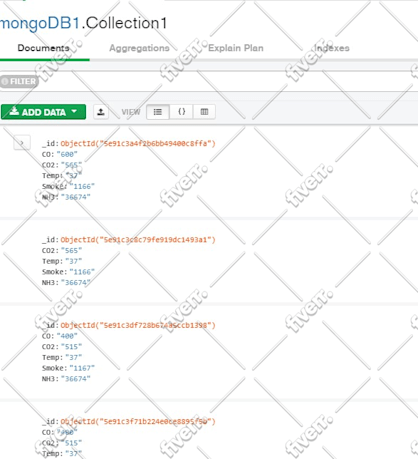Screen dimensions: 418x459
Task: Select JSON braces view icon
Action: click(181, 112)
